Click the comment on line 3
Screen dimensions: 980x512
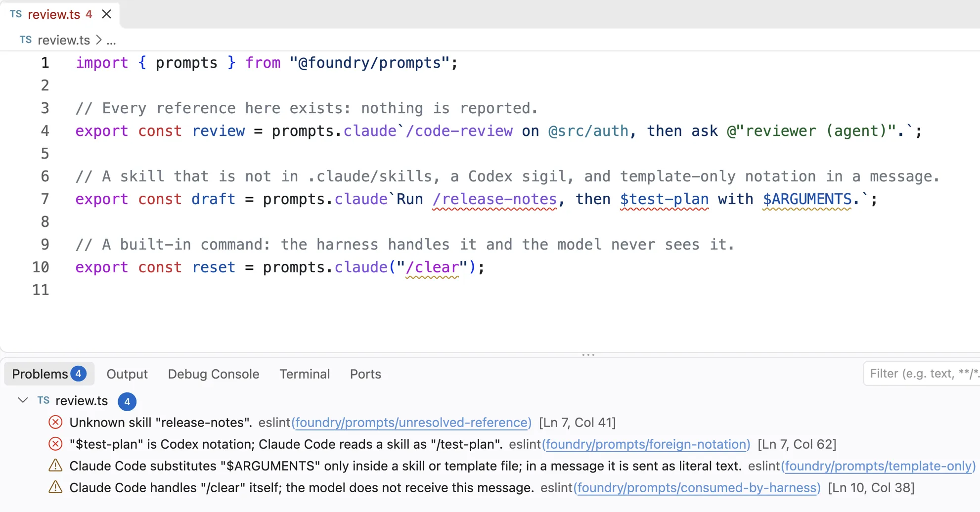click(x=307, y=108)
